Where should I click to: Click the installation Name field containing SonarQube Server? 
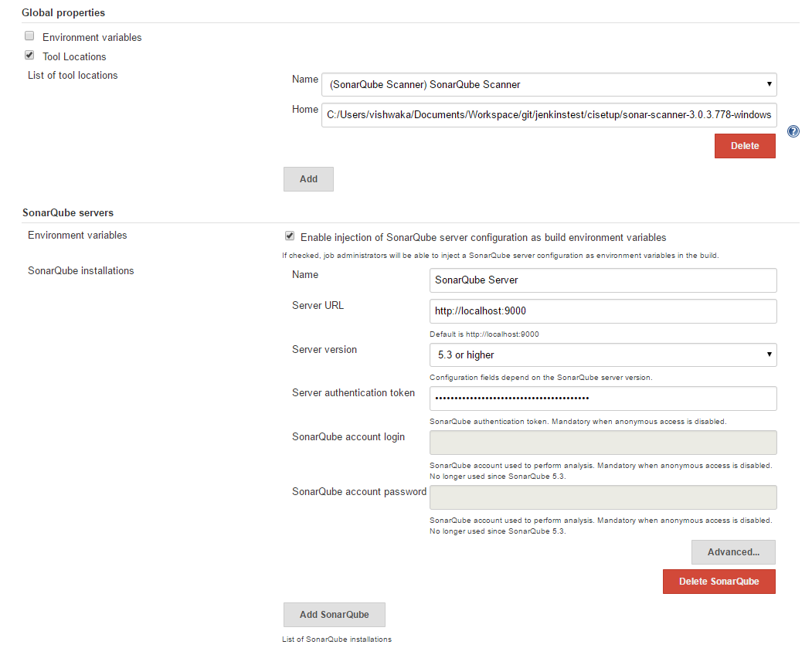[x=603, y=280]
